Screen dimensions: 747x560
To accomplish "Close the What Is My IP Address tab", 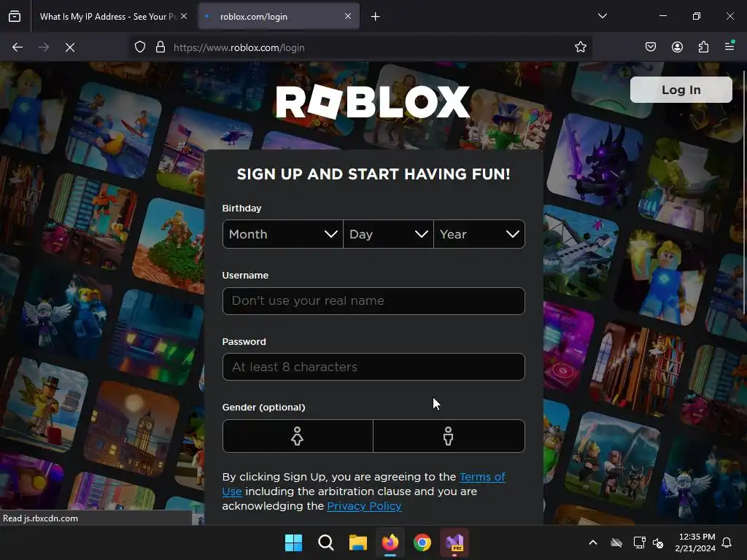I will (x=184, y=16).
